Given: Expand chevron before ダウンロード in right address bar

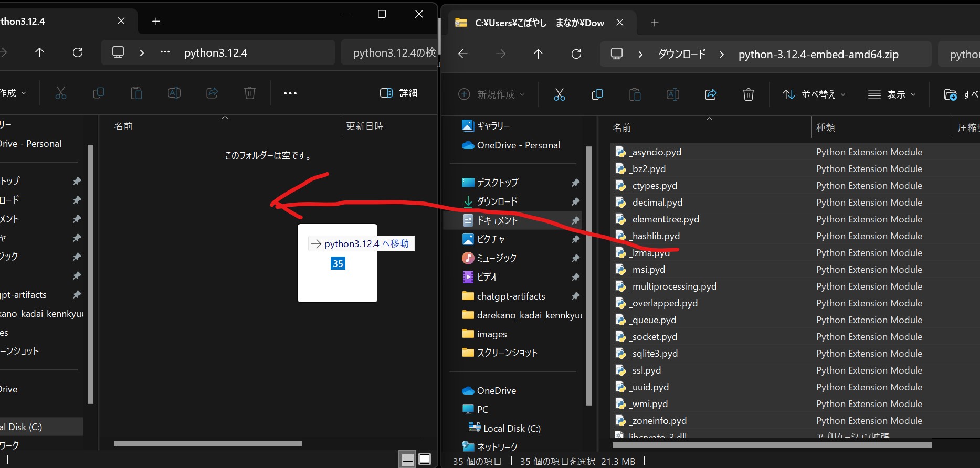Looking at the screenshot, I should click(640, 54).
